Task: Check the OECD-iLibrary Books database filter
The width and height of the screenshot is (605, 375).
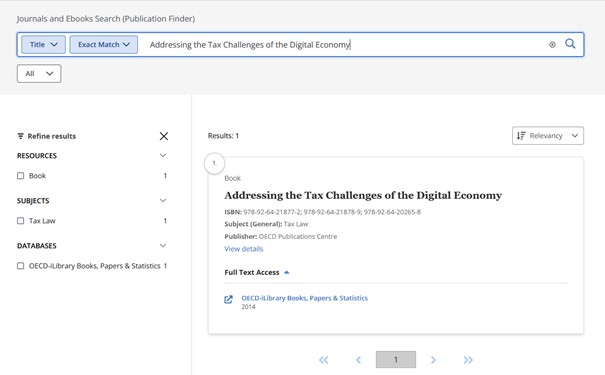Action: (20, 266)
